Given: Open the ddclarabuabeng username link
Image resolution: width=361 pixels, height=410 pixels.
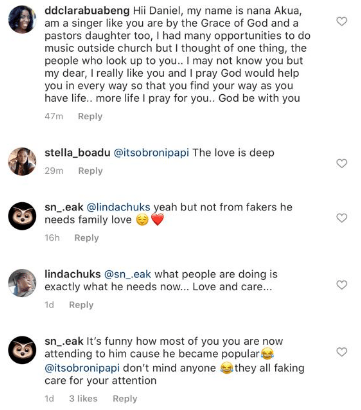Looking at the screenshot, I should [87, 11].
